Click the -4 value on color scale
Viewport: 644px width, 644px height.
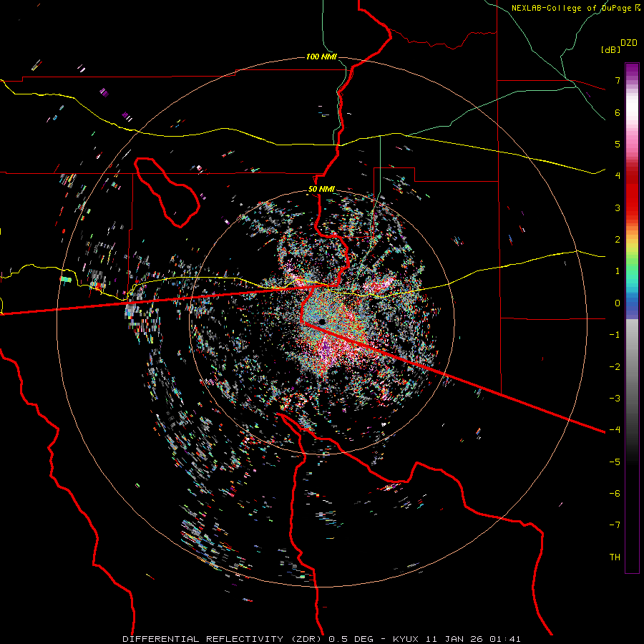[x=615, y=430]
